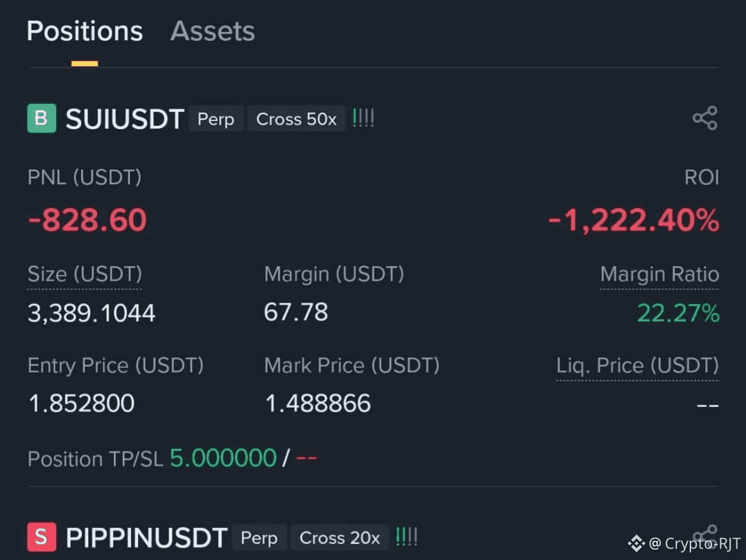This screenshot has height=560, width=746.
Task: Tap the green B buy badge
Action: (x=42, y=118)
